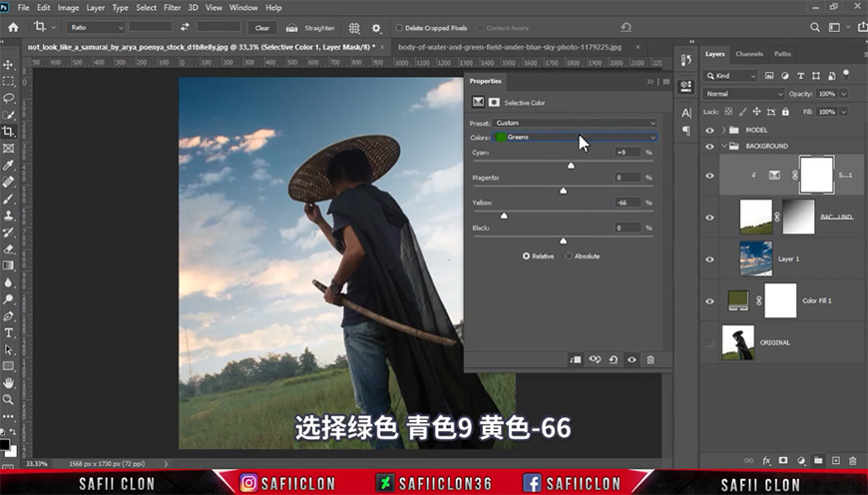Open the blend mode Normal dropdown
The height and width of the screenshot is (495, 868).
pyautogui.click(x=744, y=94)
